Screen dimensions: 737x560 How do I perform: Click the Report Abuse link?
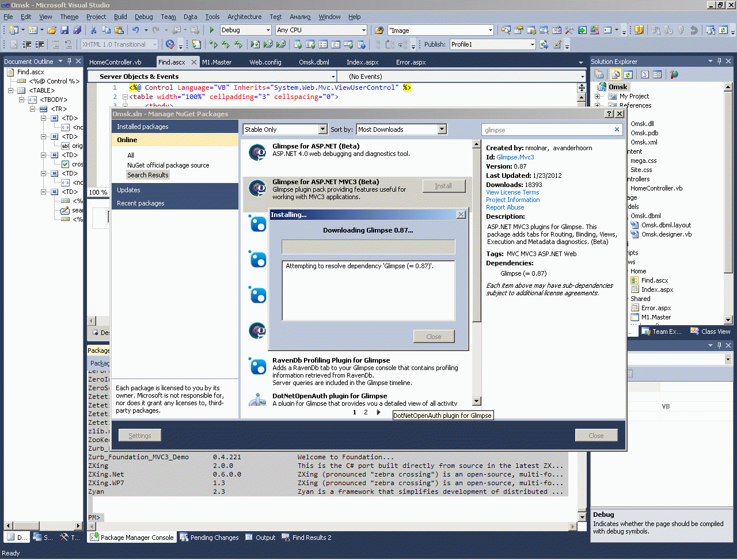[505, 207]
